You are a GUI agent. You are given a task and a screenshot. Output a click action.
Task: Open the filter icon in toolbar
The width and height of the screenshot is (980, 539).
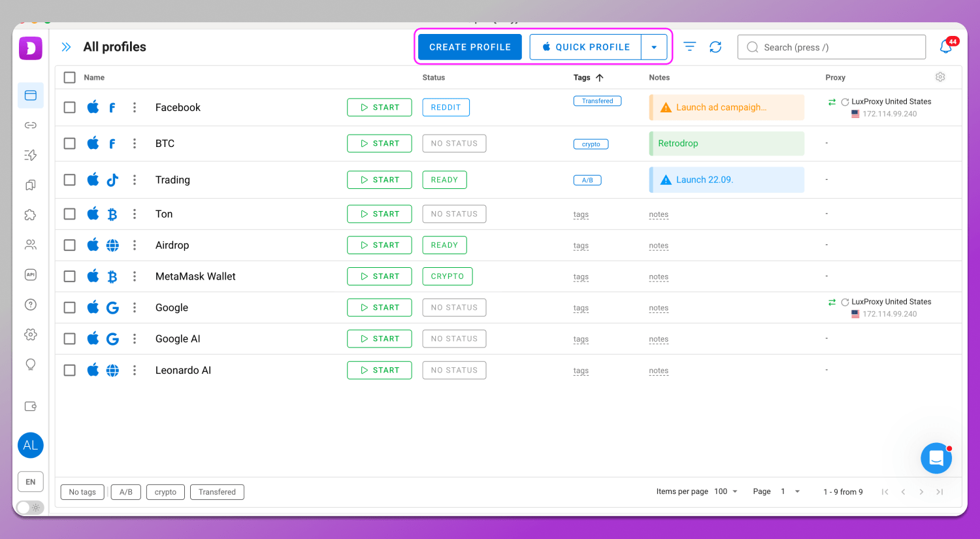click(x=689, y=47)
